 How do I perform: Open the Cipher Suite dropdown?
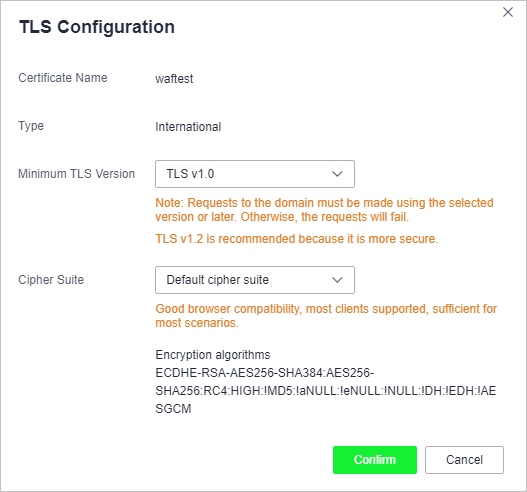tap(255, 280)
